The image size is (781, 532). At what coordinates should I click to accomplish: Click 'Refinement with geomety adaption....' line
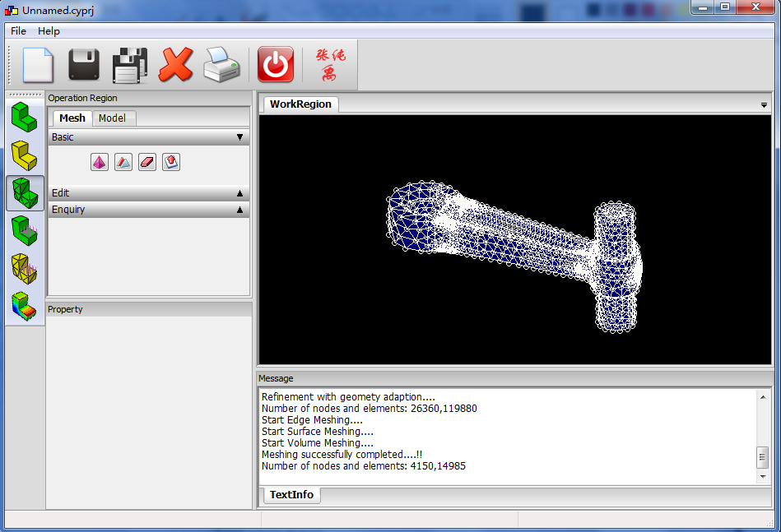348,396
